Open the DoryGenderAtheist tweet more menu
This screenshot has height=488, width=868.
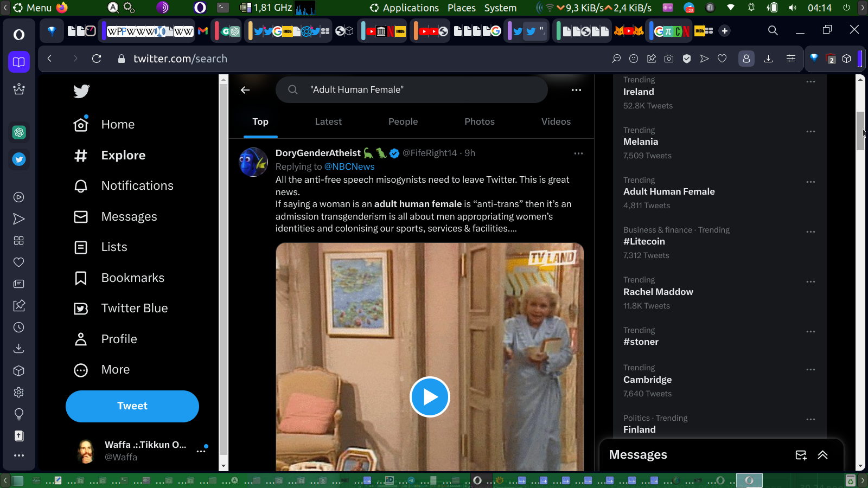tap(578, 153)
